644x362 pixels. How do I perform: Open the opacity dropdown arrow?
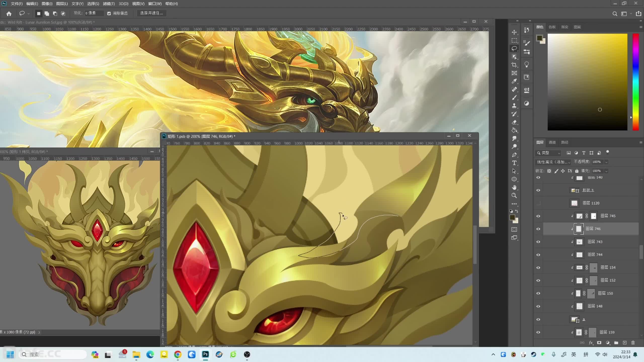pos(606,162)
